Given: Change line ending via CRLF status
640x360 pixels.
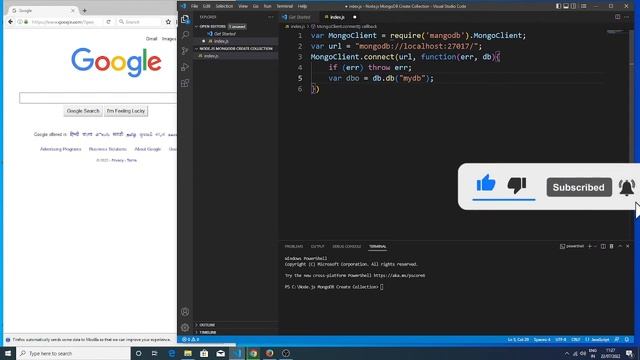Looking at the screenshot, I should coord(576,340).
